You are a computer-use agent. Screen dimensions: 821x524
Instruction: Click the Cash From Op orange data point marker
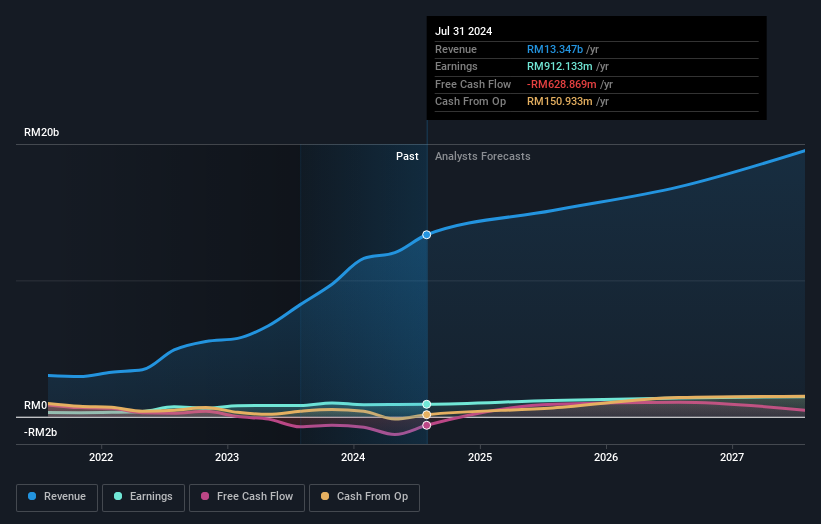(x=427, y=415)
